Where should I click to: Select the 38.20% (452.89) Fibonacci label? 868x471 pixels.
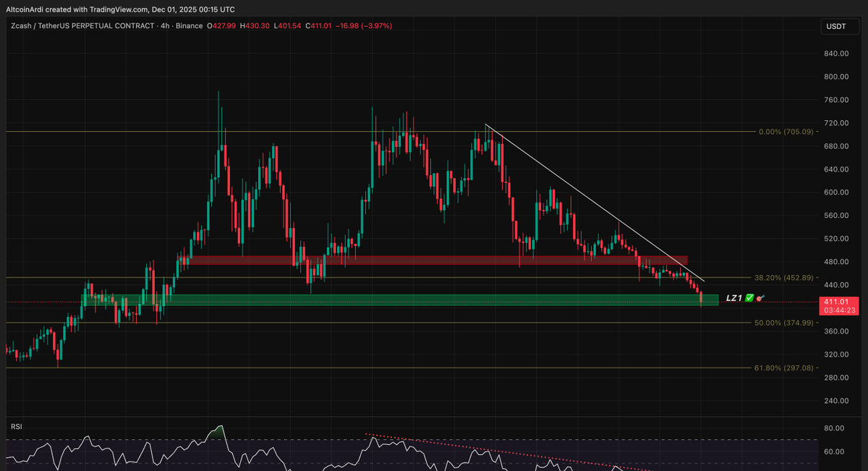coord(784,277)
